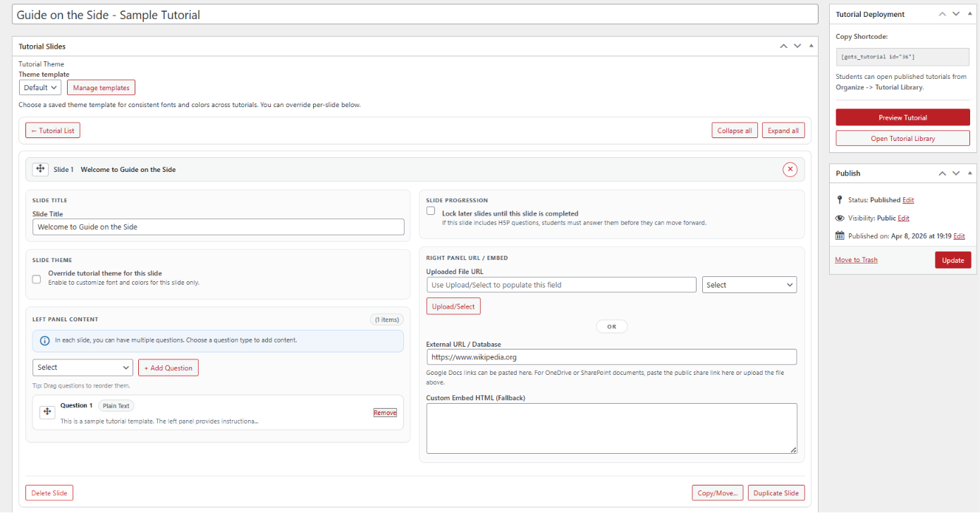Click the Question 1 label
Screen dimensions: 980x513
pos(76,405)
